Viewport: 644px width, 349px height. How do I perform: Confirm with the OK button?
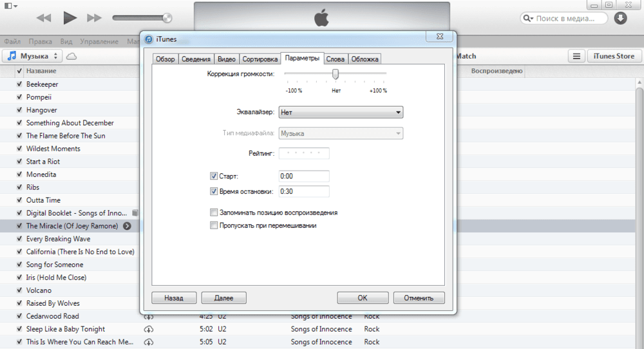click(x=363, y=297)
